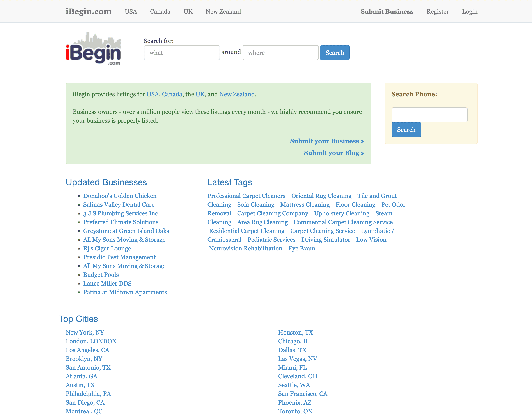Click the Search Phone input box
532x416 pixels.
pyautogui.click(x=429, y=115)
